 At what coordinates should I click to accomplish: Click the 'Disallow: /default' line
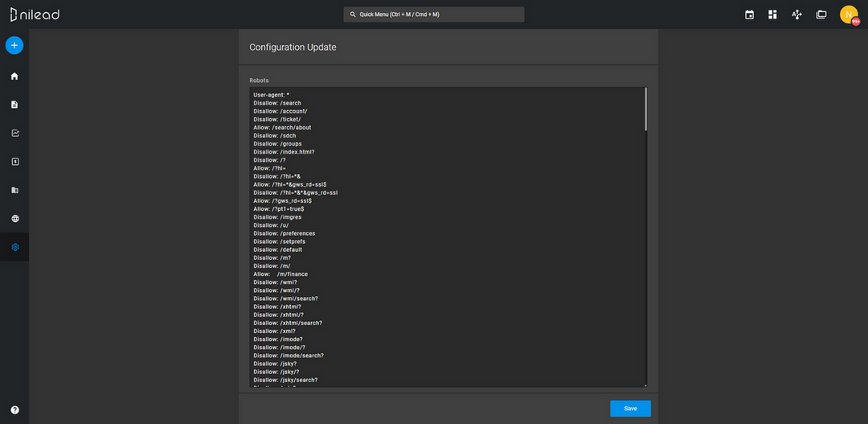(278, 249)
